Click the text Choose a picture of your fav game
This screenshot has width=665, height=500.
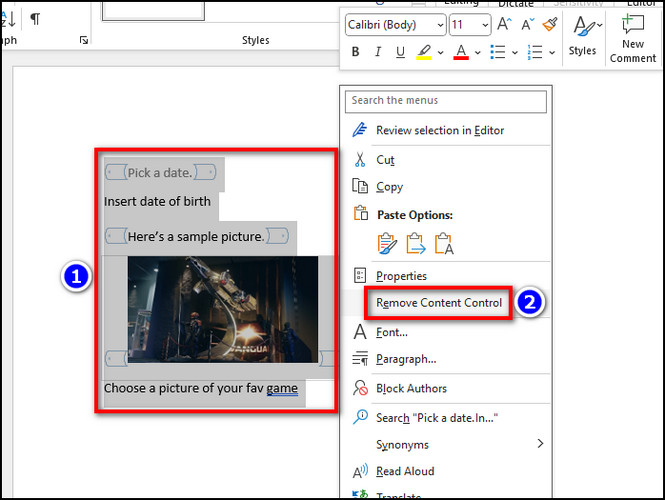point(201,388)
